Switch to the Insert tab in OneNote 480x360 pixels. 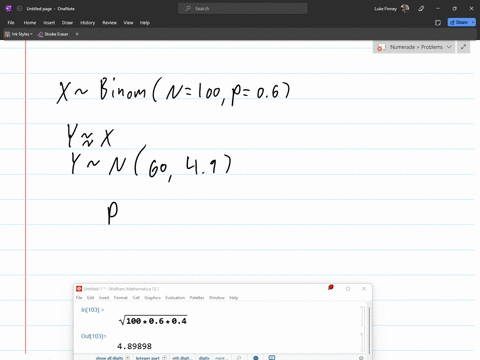pyautogui.click(x=49, y=23)
